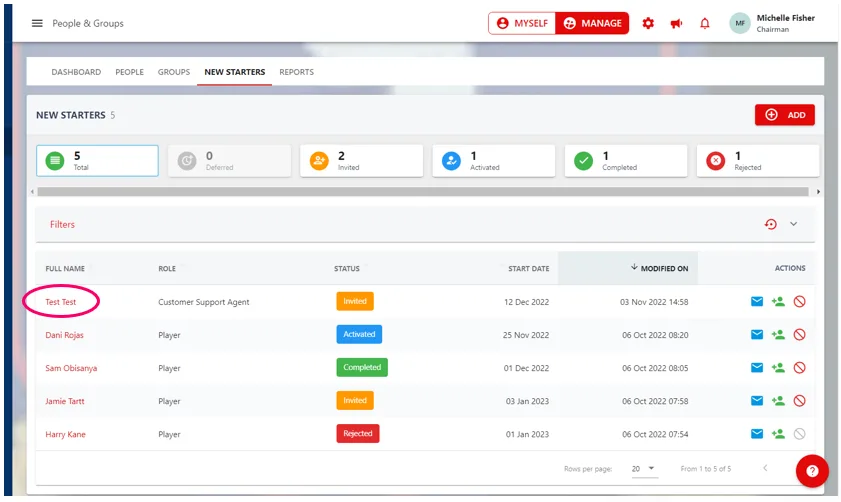Screen dimensions: 841x502
Task: Click reject icon for Jamie Tartt
Action: pyautogui.click(x=799, y=401)
